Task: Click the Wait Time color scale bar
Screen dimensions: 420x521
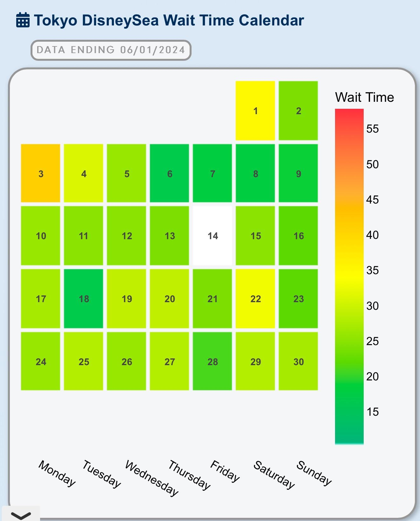Action: (349, 276)
